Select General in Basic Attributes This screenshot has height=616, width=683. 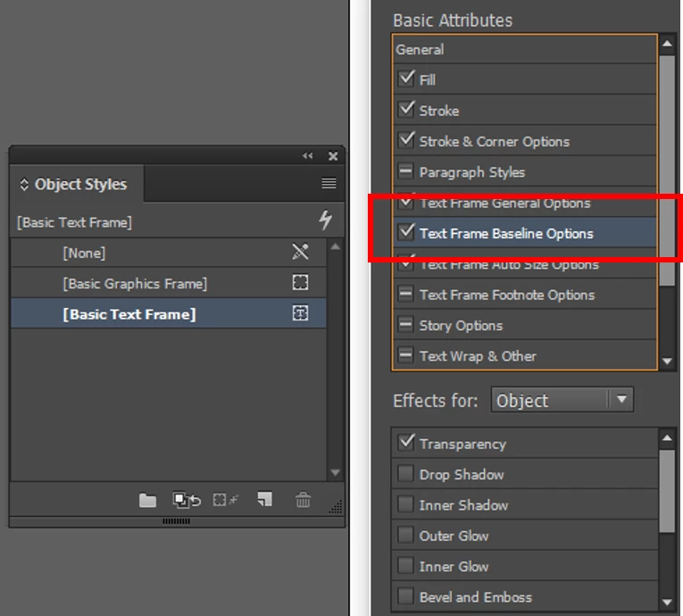click(x=524, y=49)
